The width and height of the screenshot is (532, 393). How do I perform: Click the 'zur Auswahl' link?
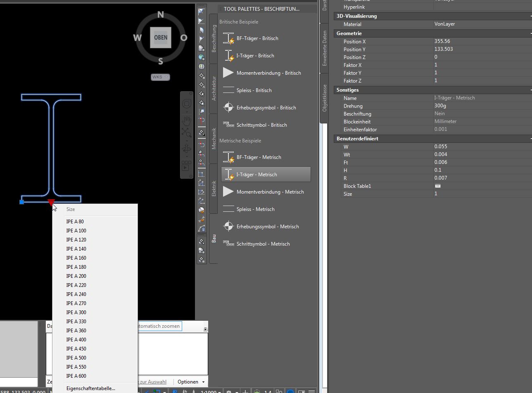coord(152,382)
